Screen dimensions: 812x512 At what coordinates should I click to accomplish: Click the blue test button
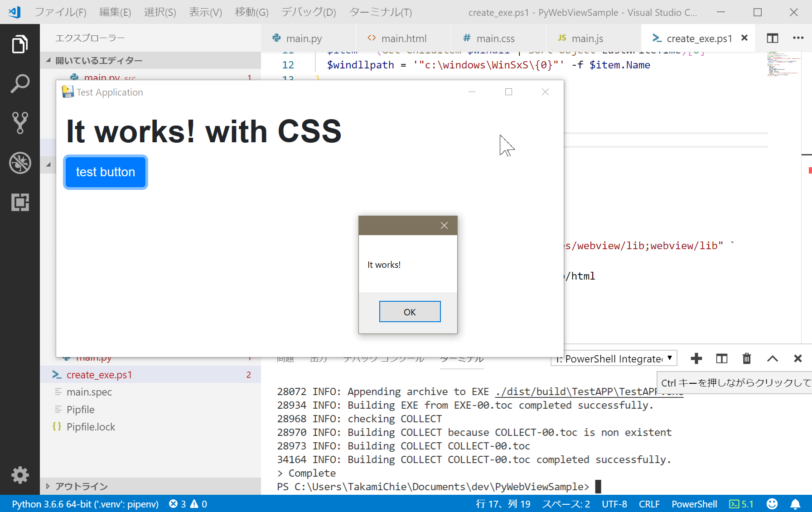[x=106, y=172]
